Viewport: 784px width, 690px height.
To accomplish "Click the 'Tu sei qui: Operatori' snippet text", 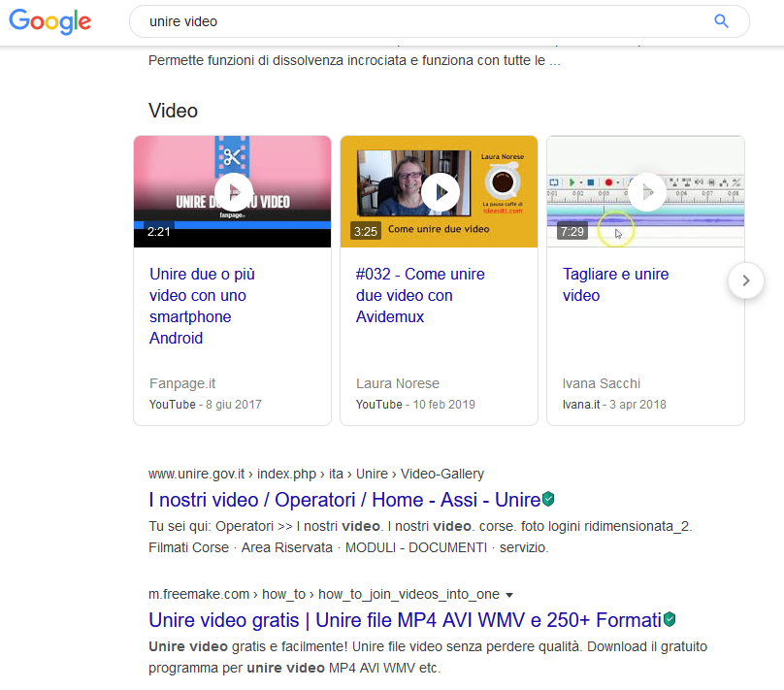I will [420, 537].
